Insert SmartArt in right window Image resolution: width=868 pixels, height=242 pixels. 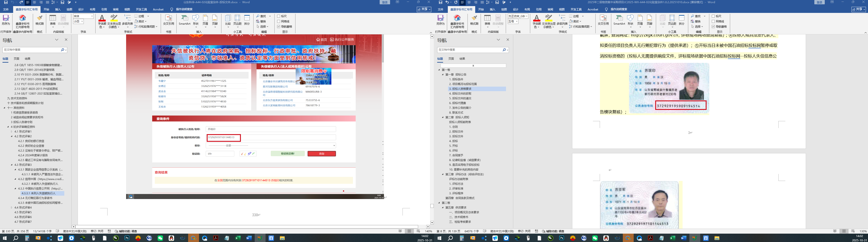(x=619, y=20)
